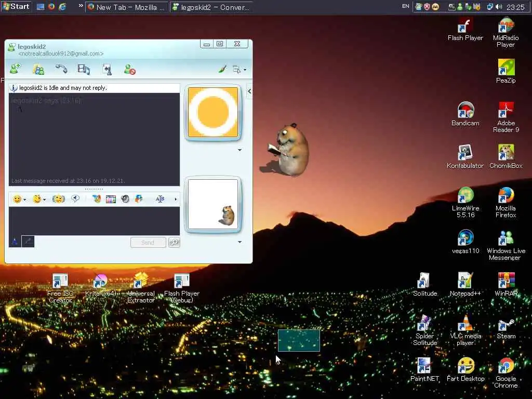Click the red security shield tray icon
The width and height of the screenshot is (532, 399).
427,7
